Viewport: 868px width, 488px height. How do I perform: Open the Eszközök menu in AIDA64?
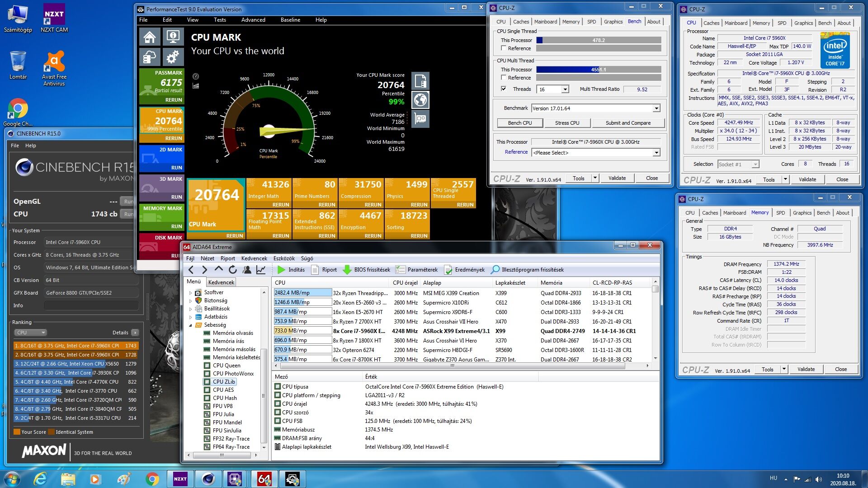[x=284, y=258]
